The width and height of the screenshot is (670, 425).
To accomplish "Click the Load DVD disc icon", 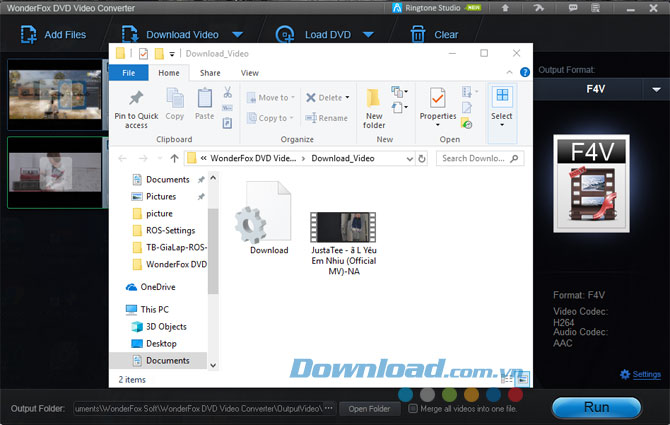I will tap(285, 35).
